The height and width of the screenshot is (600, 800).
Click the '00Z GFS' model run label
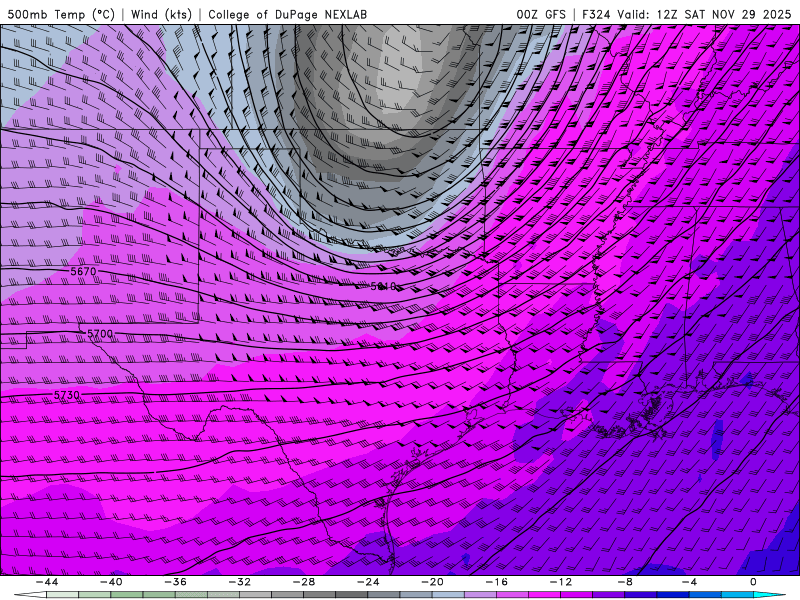point(541,14)
